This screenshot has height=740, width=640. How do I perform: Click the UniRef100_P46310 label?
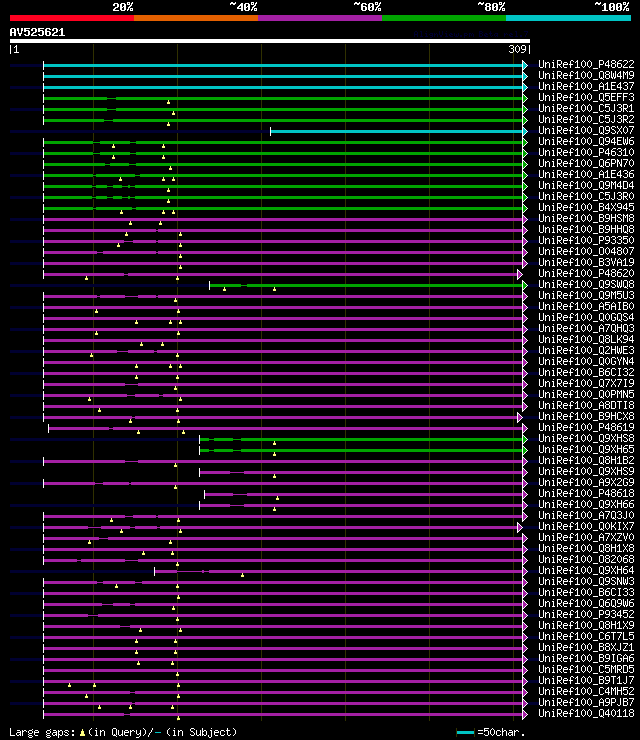point(586,152)
